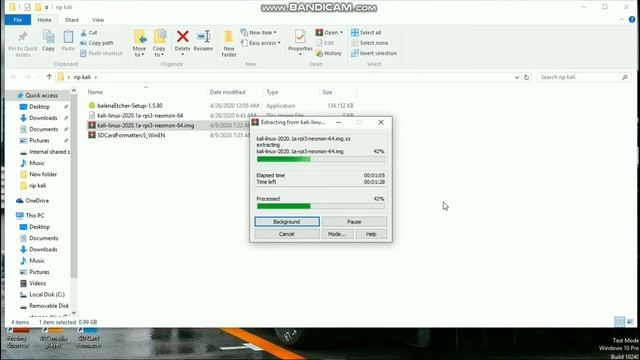This screenshot has height=360, width=640.
Task: Expand the address bar history dropdown
Action: pos(517,77)
